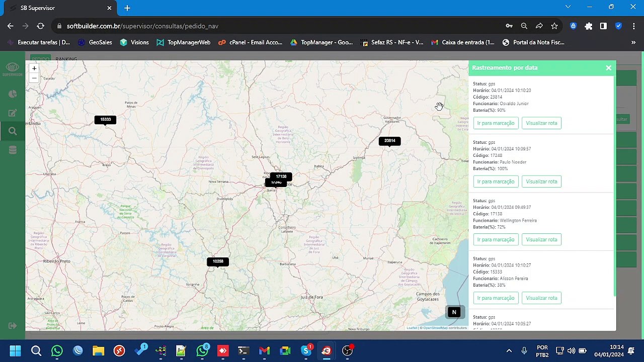Open a new browser tab
Screen dimensions: 644x362
[x=127, y=8]
